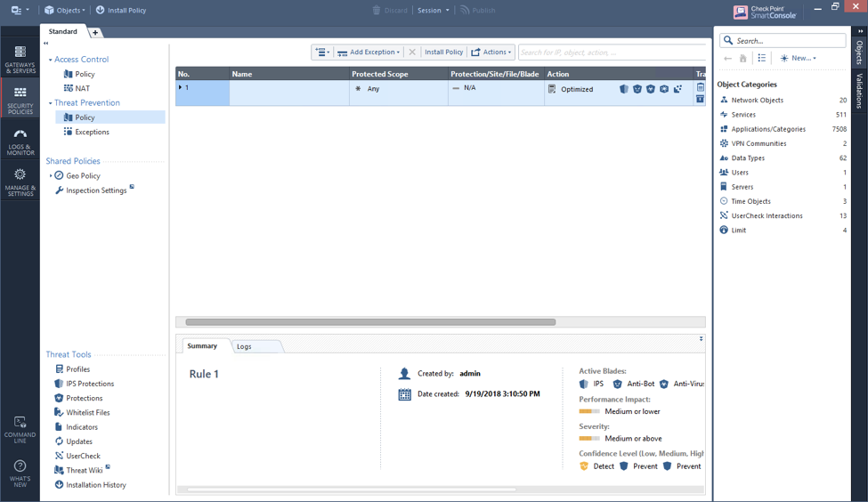Open Updates tool
The width and height of the screenshot is (868, 502).
point(74,441)
